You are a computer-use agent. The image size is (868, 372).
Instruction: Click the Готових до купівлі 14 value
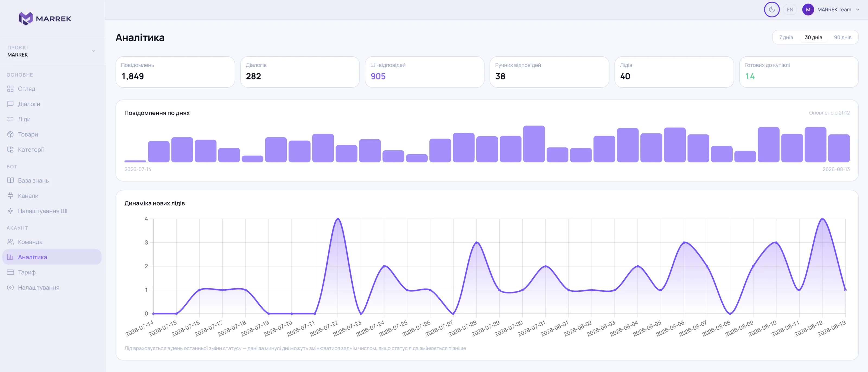tap(750, 76)
